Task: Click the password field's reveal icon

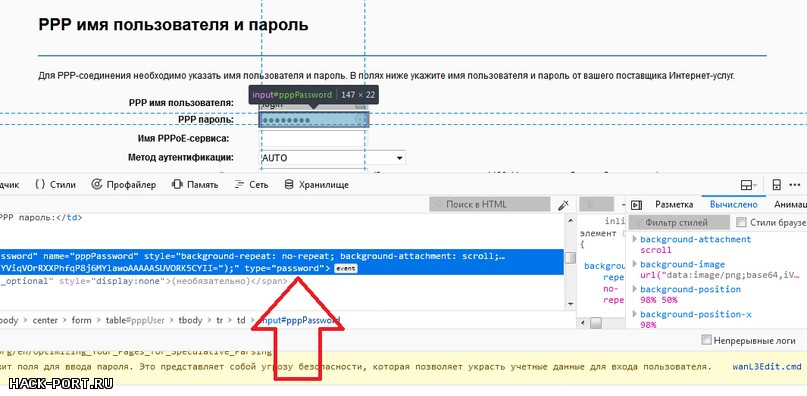Action: tap(359, 119)
